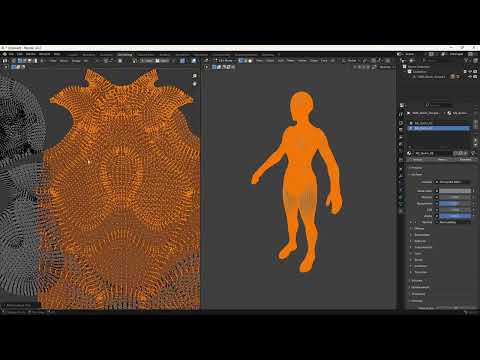Image resolution: width=480 pixels, height=360 pixels.
Task: Select the highlighted second material slot
Action: [439, 128]
